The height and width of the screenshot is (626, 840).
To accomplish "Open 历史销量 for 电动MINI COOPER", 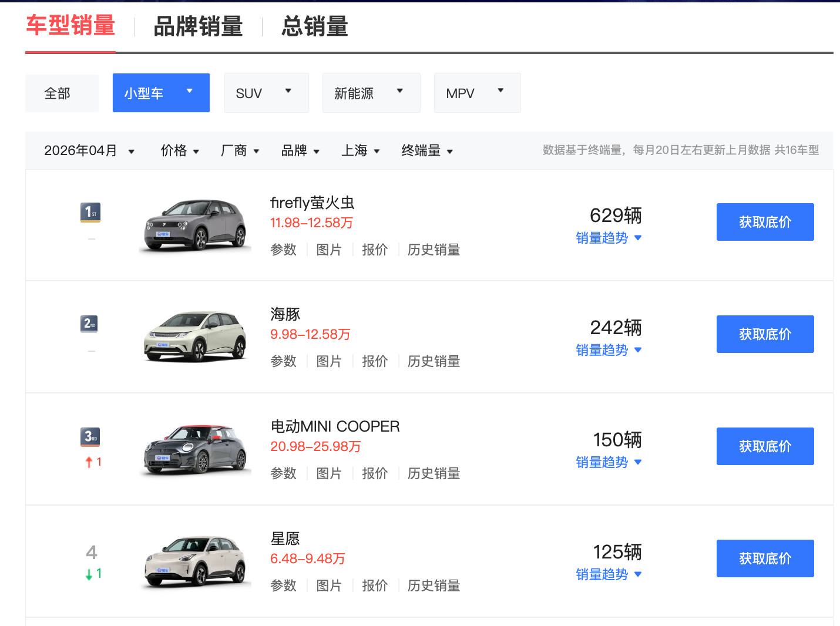I will [434, 473].
